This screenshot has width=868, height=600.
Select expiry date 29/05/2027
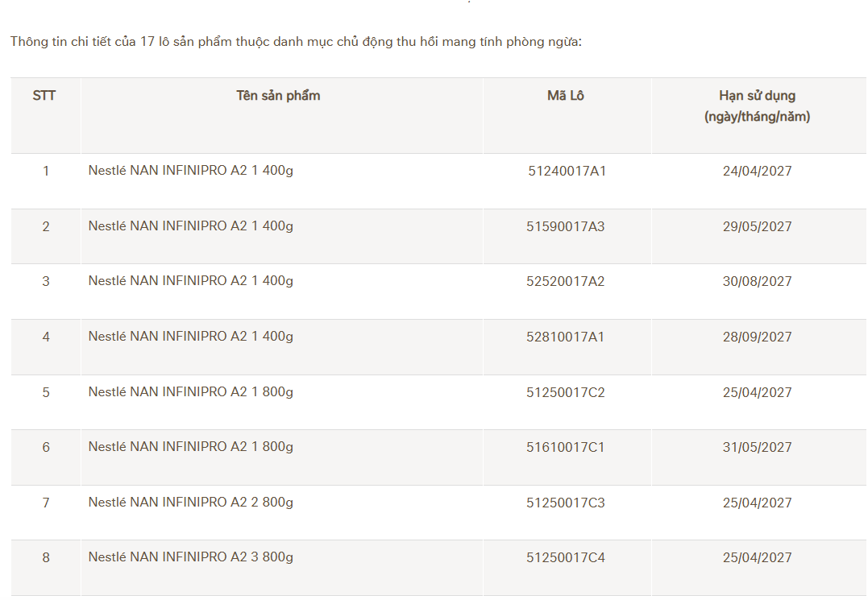pos(757,227)
